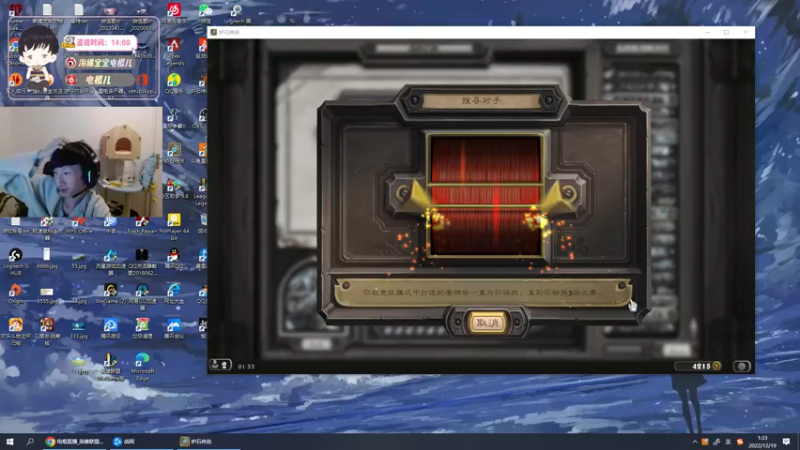Open the 6666.jpg desktop file

tap(47, 258)
